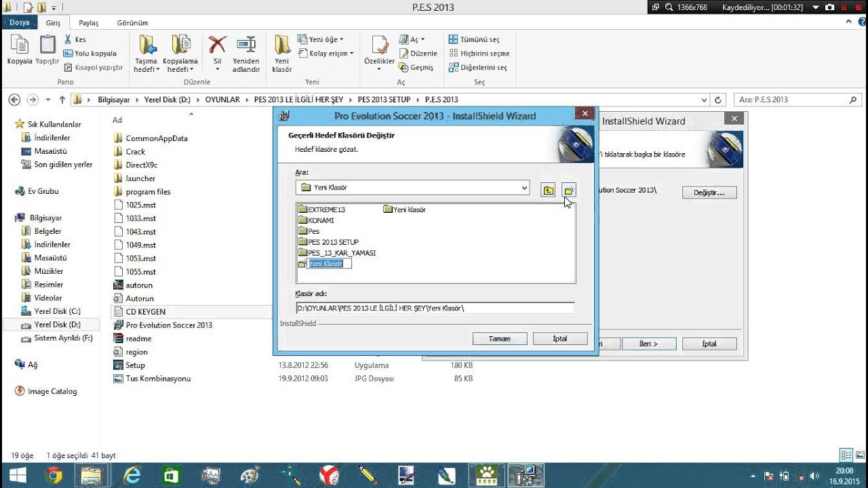Select Kes (Cut) in the ribbon
Image resolution: width=868 pixels, height=488 pixels.
coord(75,39)
